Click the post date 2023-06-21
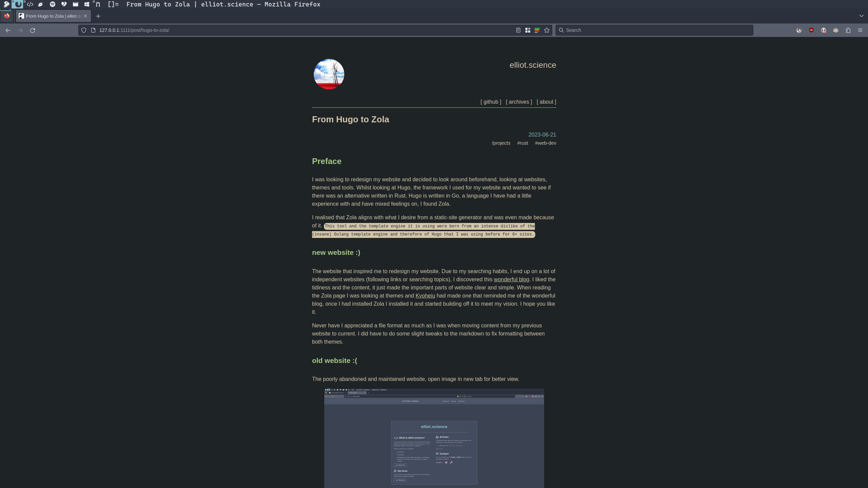This screenshot has height=488, width=868. [x=542, y=135]
